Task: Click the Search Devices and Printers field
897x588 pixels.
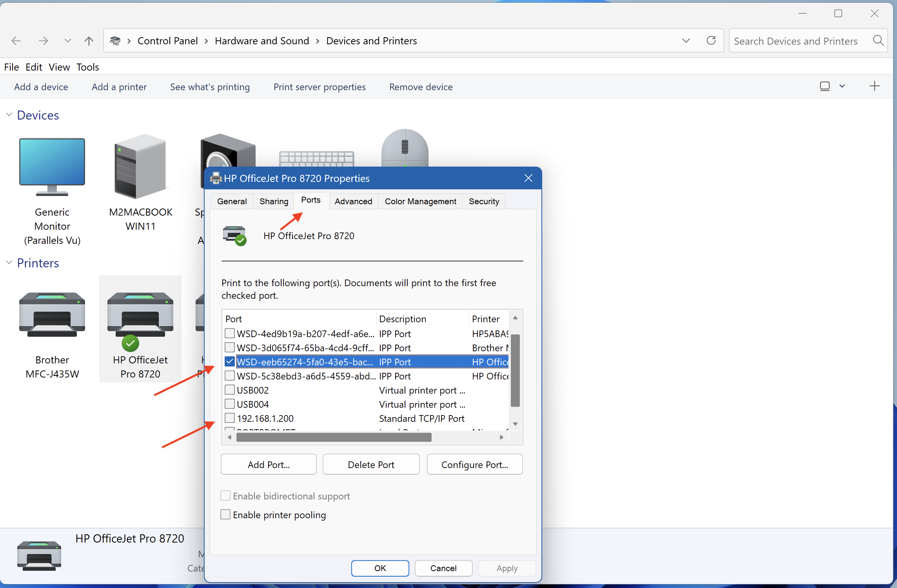Action: coord(796,41)
